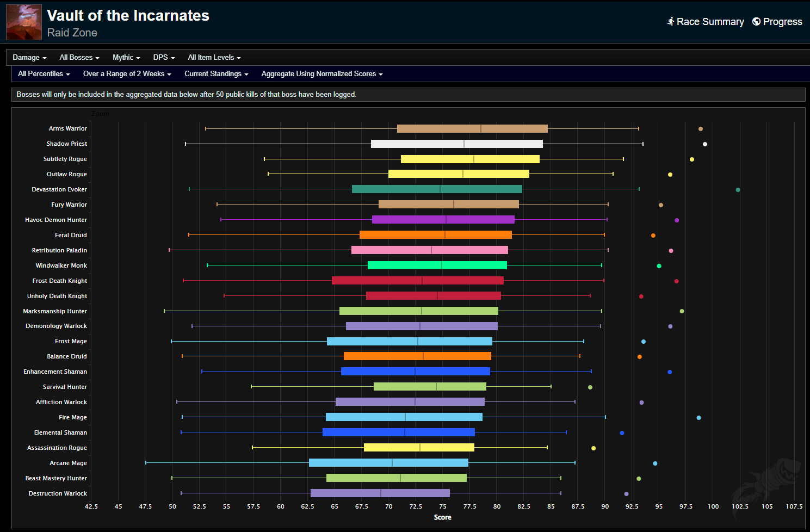Click the Beast Mastery Hunter label

56,478
